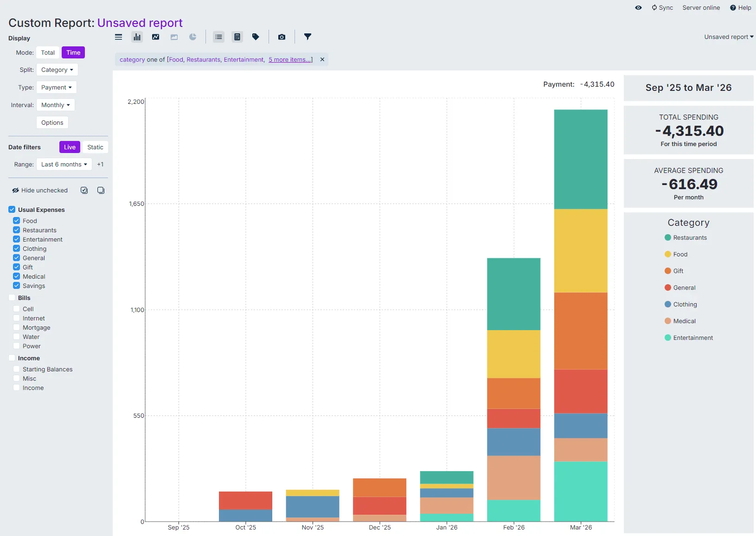Viewport: 756px width, 536px height.
Task: Click the tag labels icon
Action: (x=256, y=37)
